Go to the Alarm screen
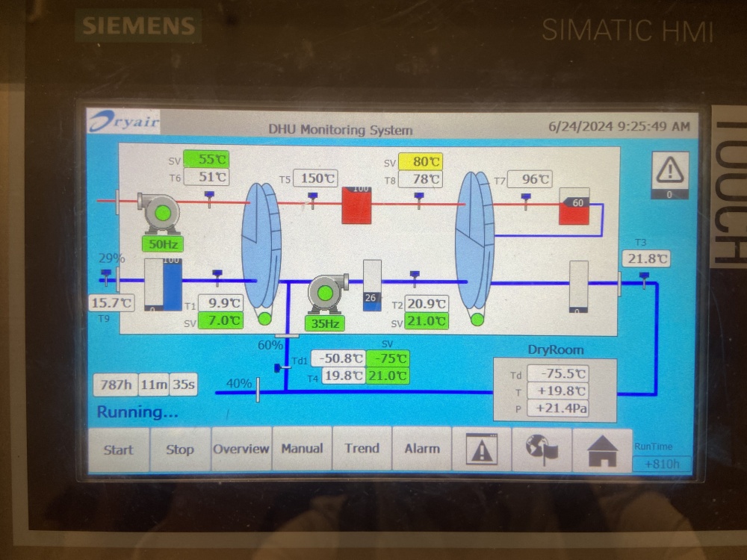The image size is (747, 560). point(422,449)
